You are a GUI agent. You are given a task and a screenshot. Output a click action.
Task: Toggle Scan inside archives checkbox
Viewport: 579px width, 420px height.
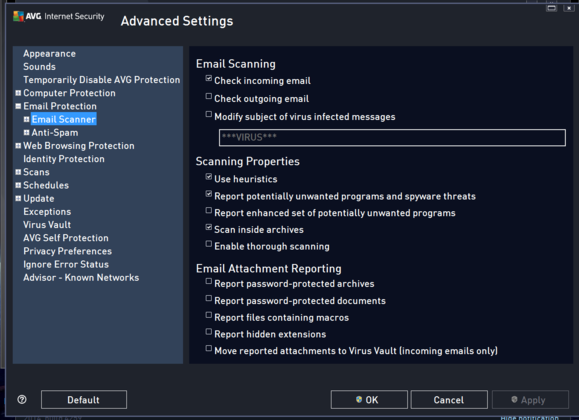point(209,227)
